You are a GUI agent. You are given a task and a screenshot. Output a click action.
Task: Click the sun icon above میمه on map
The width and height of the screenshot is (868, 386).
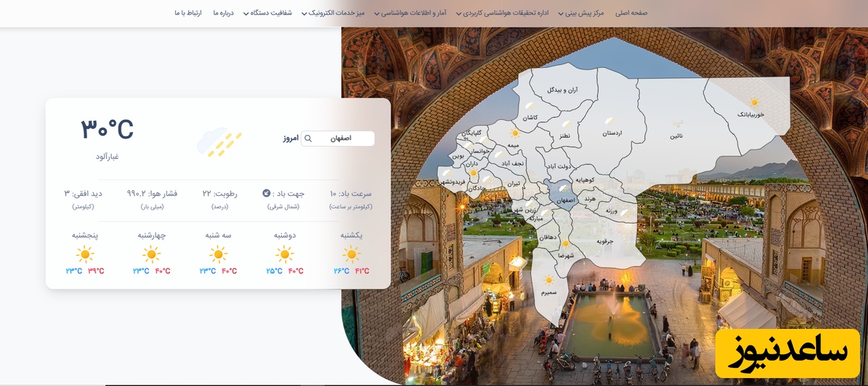click(x=515, y=133)
